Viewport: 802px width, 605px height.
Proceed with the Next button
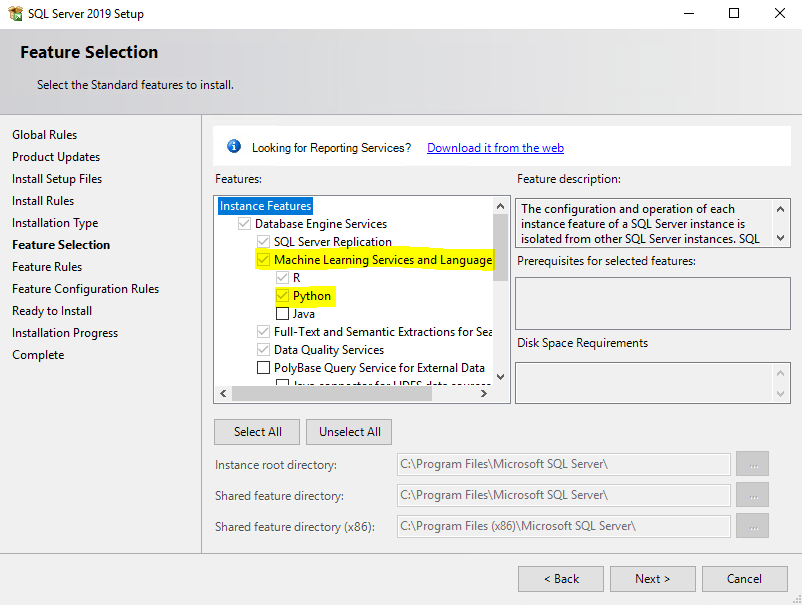click(x=653, y=578)
